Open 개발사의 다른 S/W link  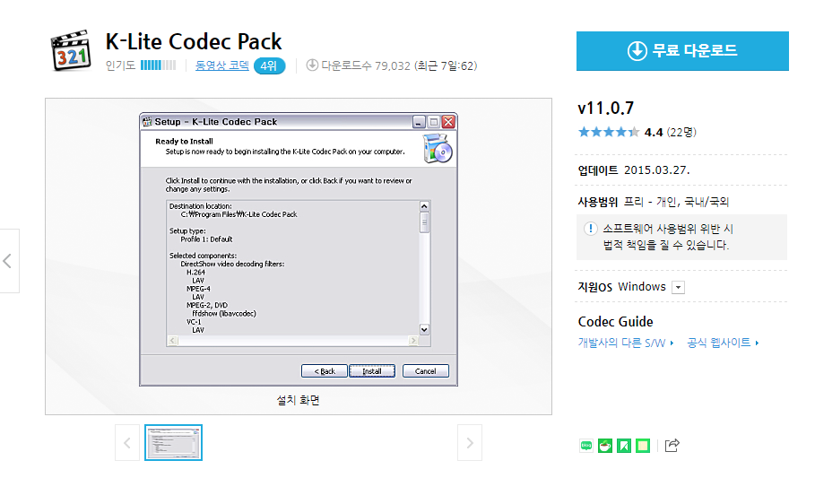click(626, 343)
